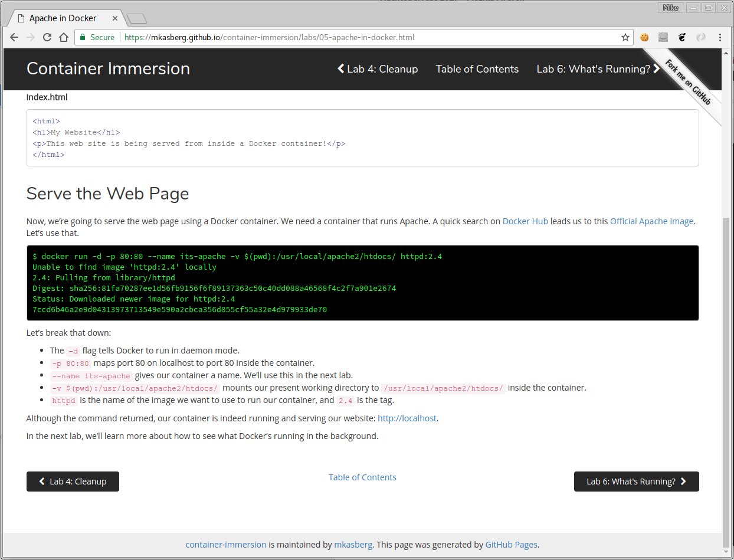This screenshot has height=560, width=734.
Task: Click the docker run command line
Action: (237, 257)
